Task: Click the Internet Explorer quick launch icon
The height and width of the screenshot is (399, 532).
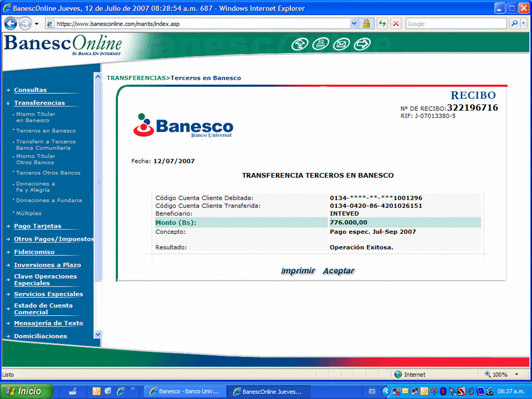Action: coord(120,392)
